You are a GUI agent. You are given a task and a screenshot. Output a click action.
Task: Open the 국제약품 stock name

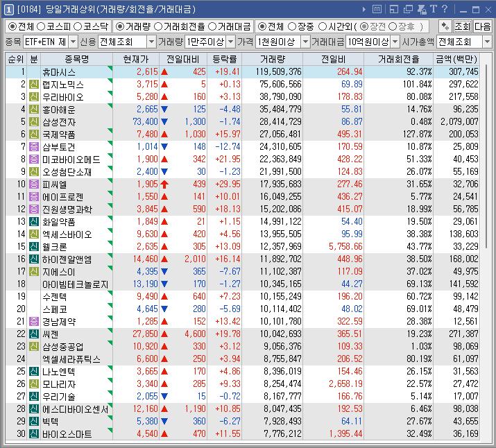pos(59,135)
